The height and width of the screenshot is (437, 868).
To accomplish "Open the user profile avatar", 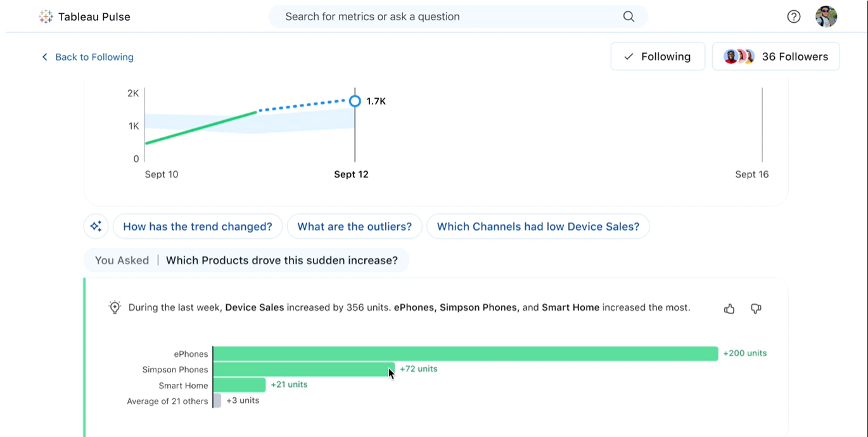I will pos(826,17).
